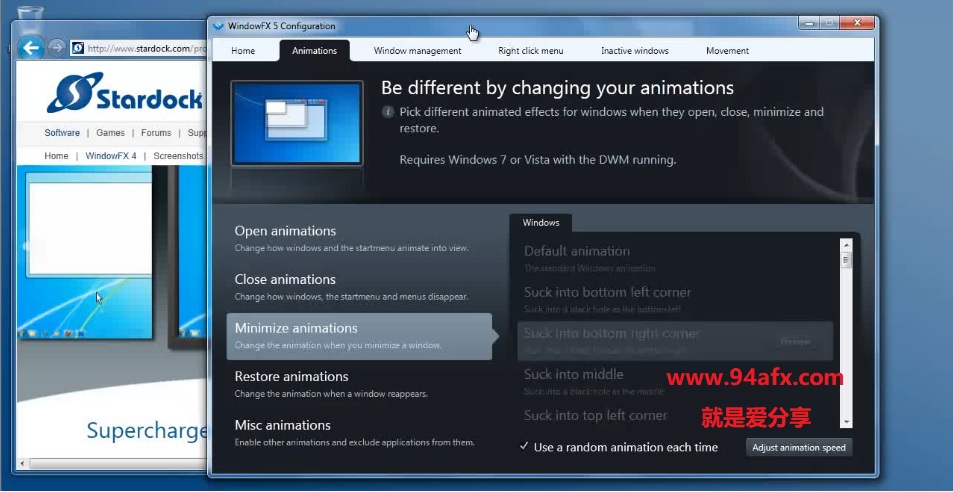Screen dimensions: 953x492
Task: Click the Adjust animation speed button
Action: coord(799,448)
